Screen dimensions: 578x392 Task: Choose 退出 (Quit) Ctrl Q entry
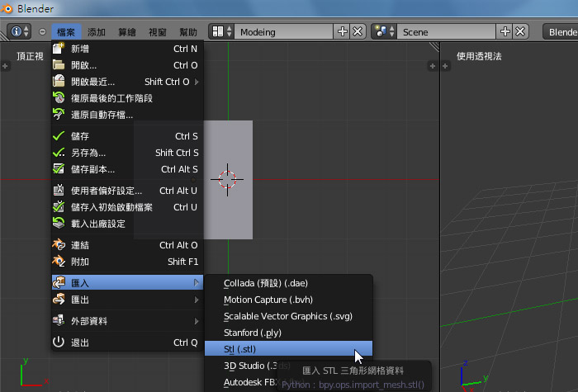[x=127, y=342]
